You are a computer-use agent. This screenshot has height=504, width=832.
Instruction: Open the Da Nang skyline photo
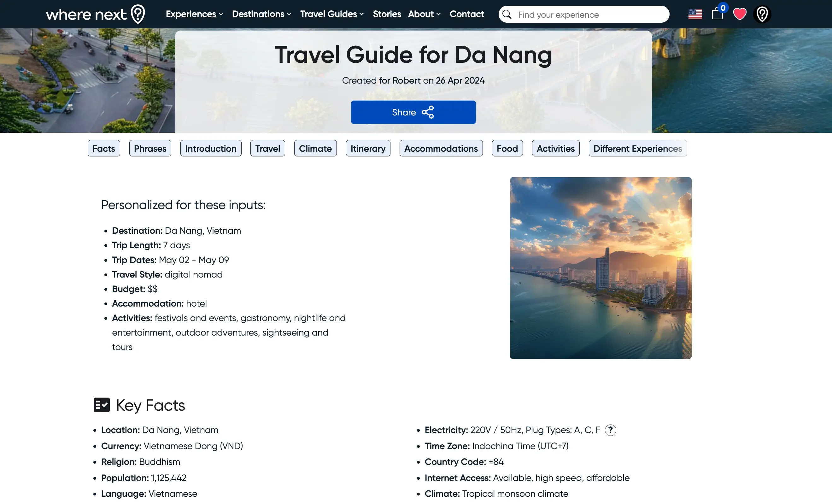pos(601,268)
